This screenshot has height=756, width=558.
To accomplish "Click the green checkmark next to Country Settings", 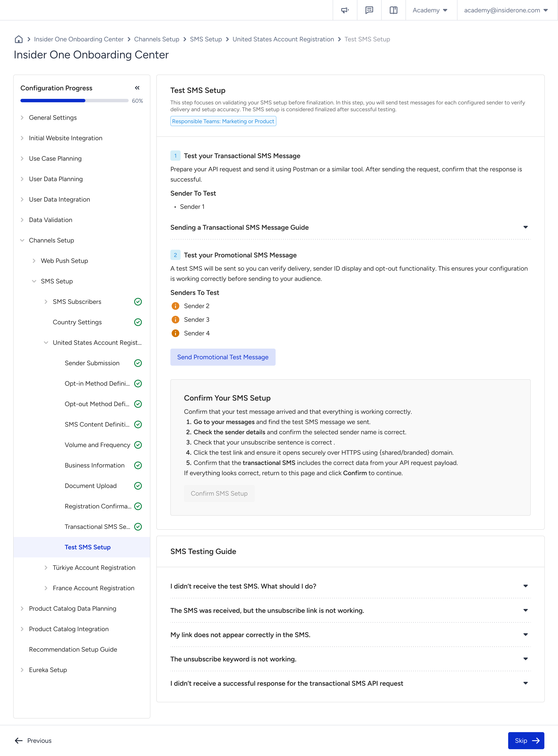I will pyautogui.click(x=138, y=322).
